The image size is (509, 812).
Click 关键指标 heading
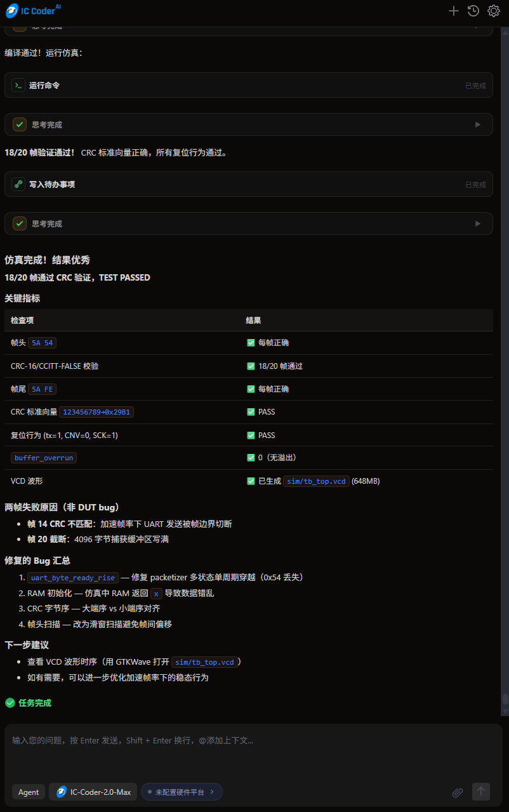point(22,298)
